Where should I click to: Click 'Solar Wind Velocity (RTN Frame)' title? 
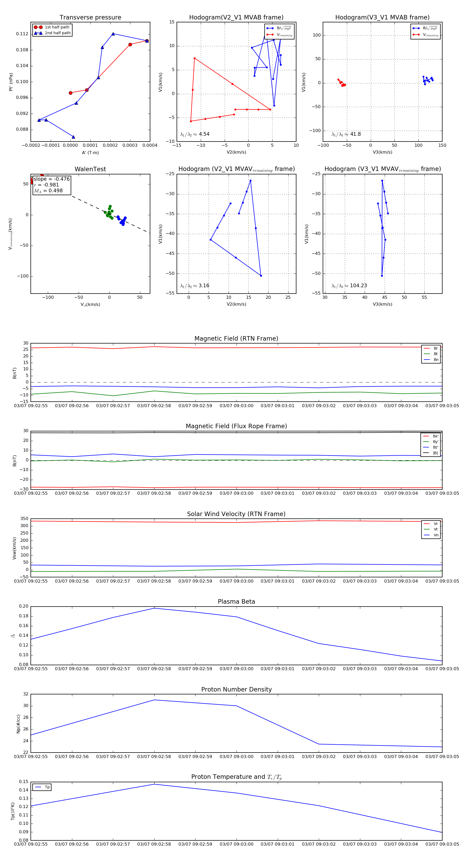click(x=236, y=514)
